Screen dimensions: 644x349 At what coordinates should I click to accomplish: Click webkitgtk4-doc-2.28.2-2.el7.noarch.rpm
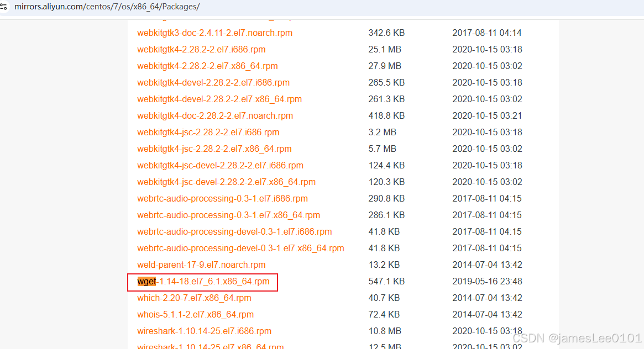pos(215,116)
